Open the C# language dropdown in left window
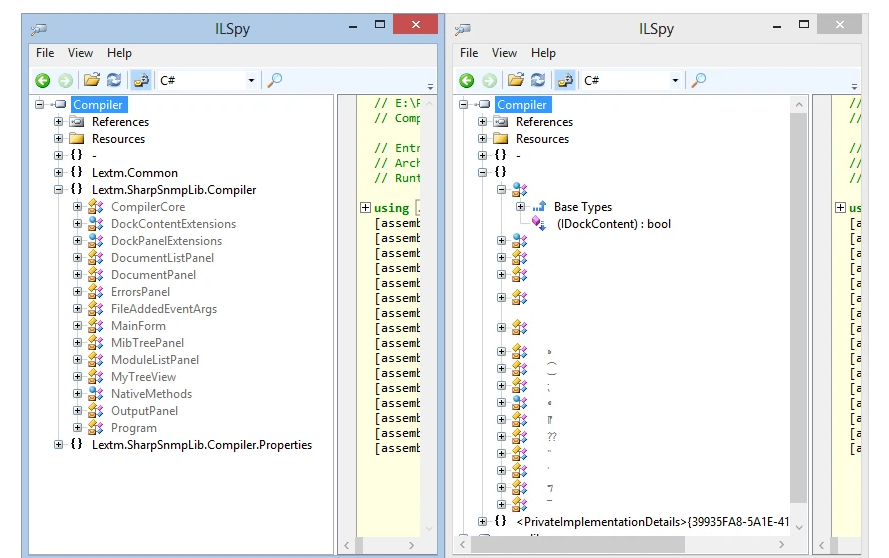 pos(208,81)
